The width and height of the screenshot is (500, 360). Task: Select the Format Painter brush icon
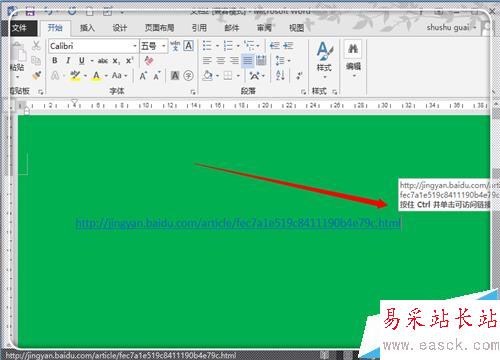point(37,75)
